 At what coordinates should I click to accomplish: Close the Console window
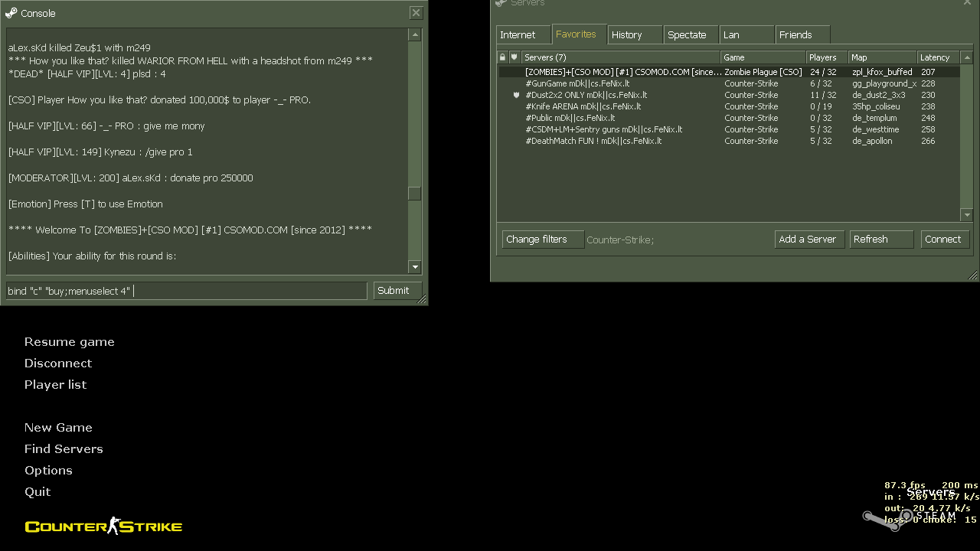pyautogui.click(x=416, y=13)
